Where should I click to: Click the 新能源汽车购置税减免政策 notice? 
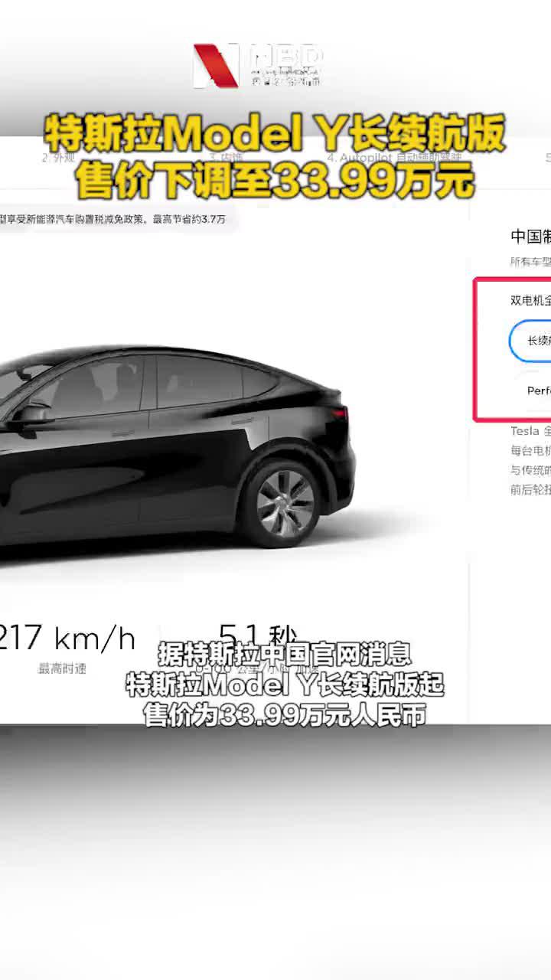(x=113, y=220)
